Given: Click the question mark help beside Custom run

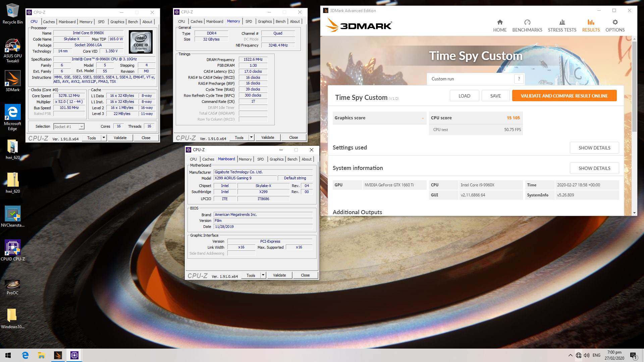Looking at the screenshot, I should tap(519, 79).
